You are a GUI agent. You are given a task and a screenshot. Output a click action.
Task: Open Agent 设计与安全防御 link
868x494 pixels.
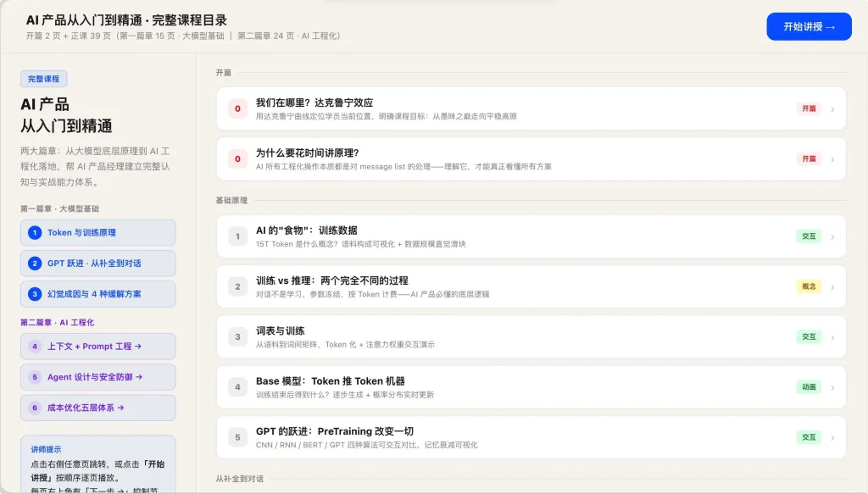click(x=97, y=377)
